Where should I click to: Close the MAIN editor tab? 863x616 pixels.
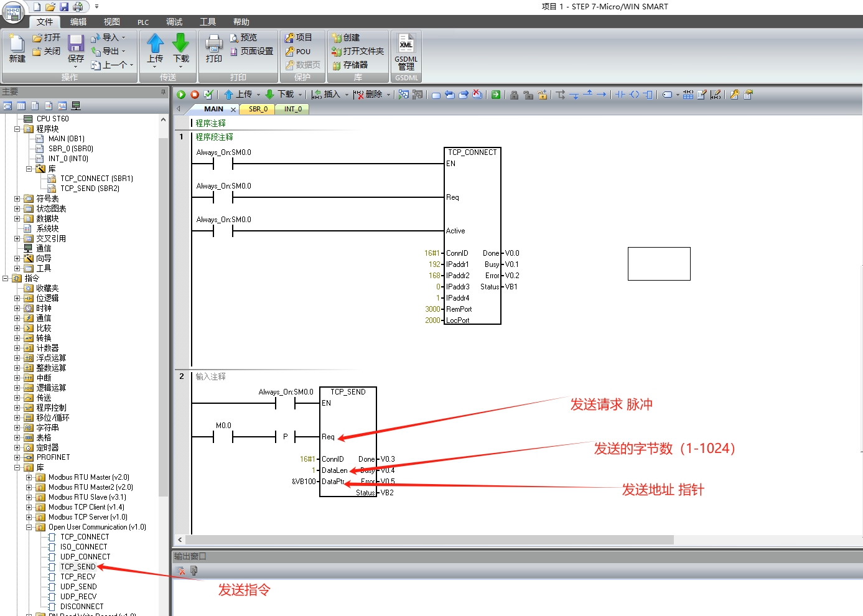click(233, 110)
